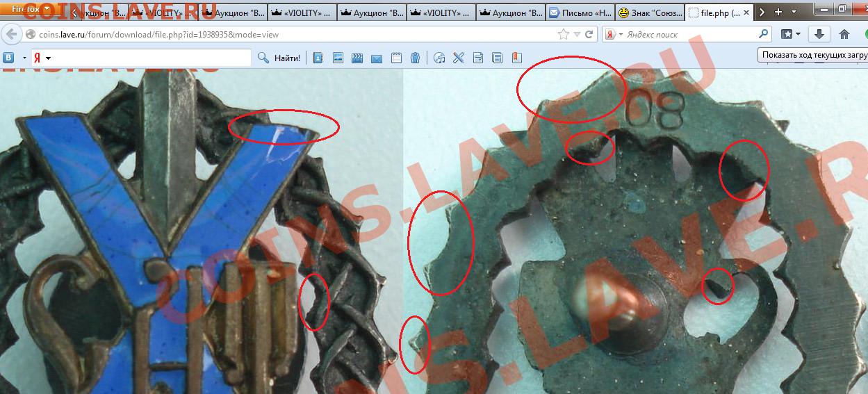Open the photos toolbar icon
The height and width of the screenshot is (394, 868).
coord(338,58)
